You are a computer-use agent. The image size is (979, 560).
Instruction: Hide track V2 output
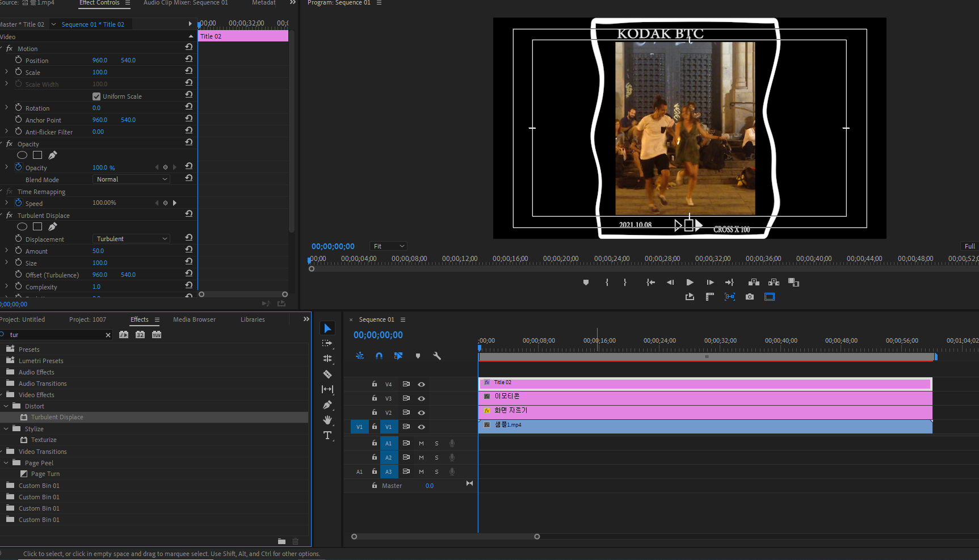tap(421, 412)
